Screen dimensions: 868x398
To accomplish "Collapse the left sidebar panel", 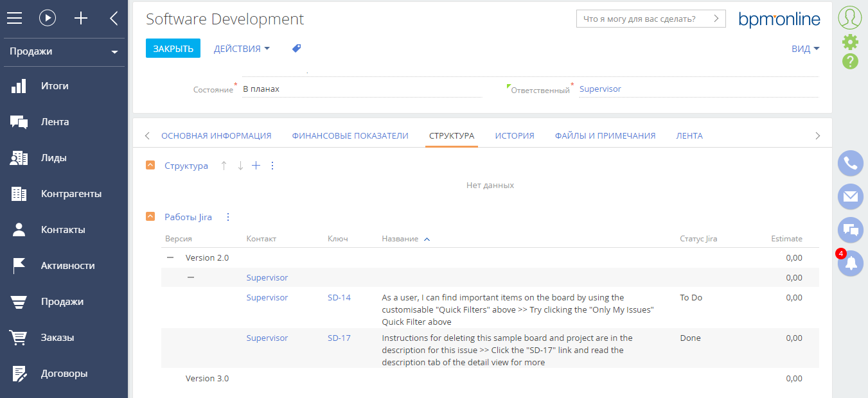I will (x=114, y=18).
